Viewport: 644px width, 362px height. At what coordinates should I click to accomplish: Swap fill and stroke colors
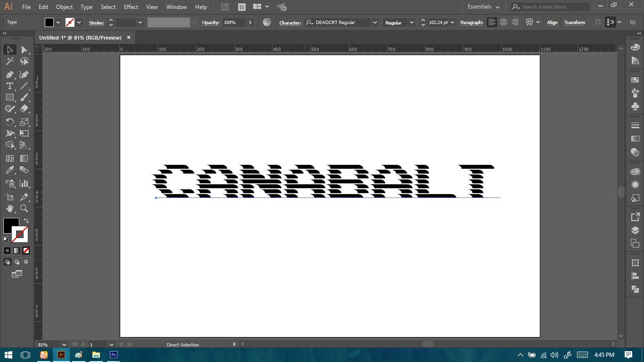(x=26, y=221)
